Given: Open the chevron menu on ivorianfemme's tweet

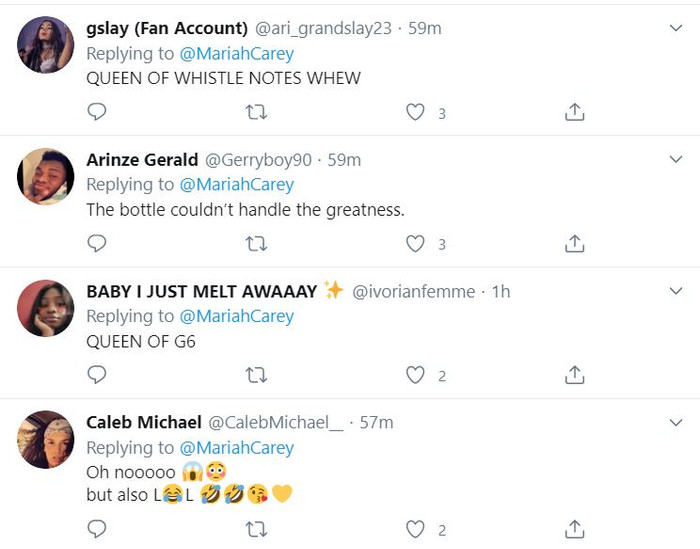Looking at the screenshot, I should click(x=676, y=291).
